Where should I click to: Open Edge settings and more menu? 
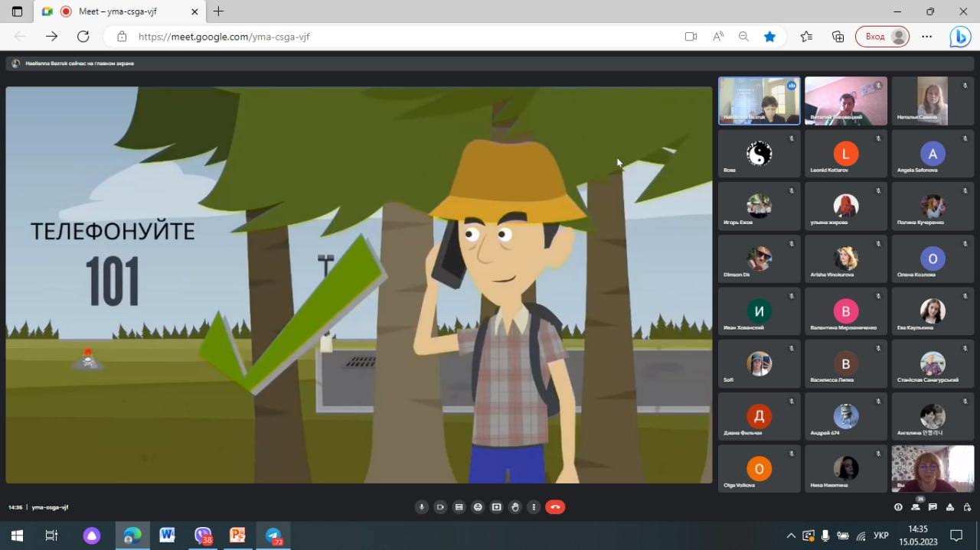click(927, 36)
